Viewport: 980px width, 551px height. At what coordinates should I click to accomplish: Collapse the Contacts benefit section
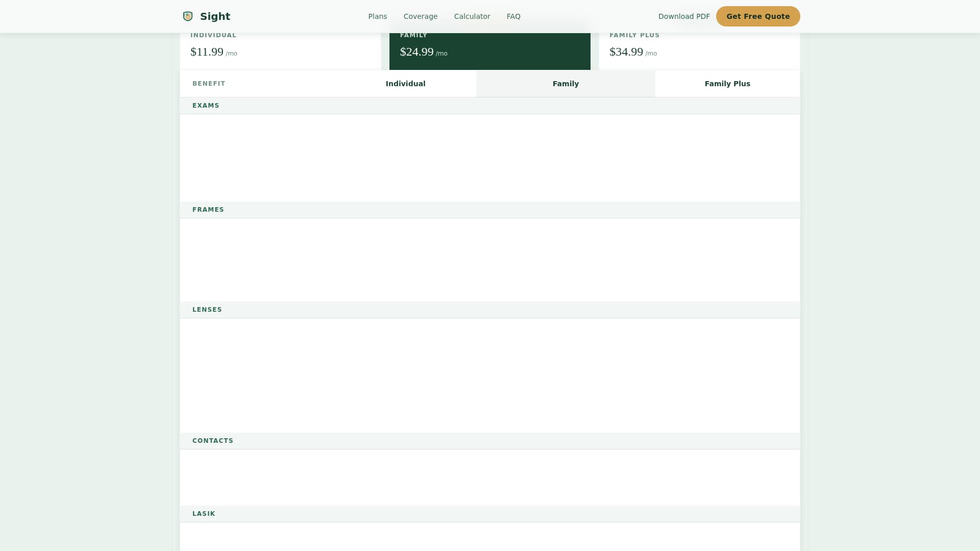coord(213,441)
